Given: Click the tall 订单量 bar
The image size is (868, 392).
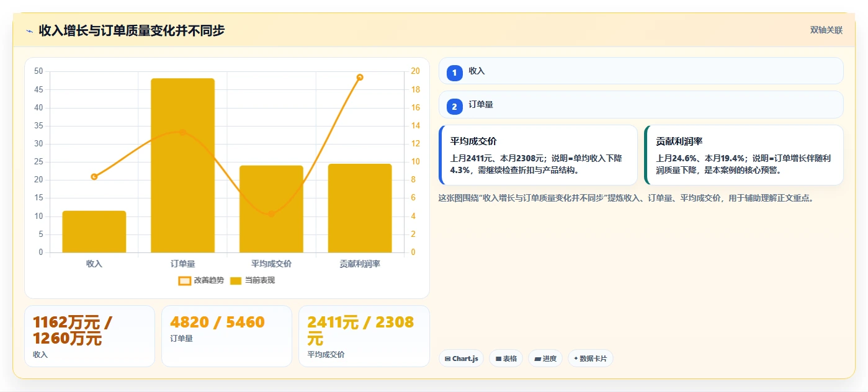Looking at the screenshot, I should (183, 166).
